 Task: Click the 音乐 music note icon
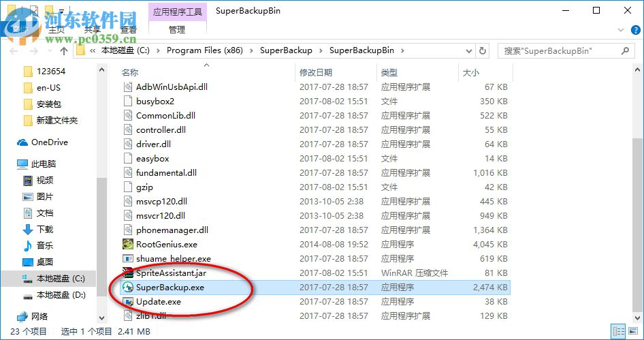point(27,246)
